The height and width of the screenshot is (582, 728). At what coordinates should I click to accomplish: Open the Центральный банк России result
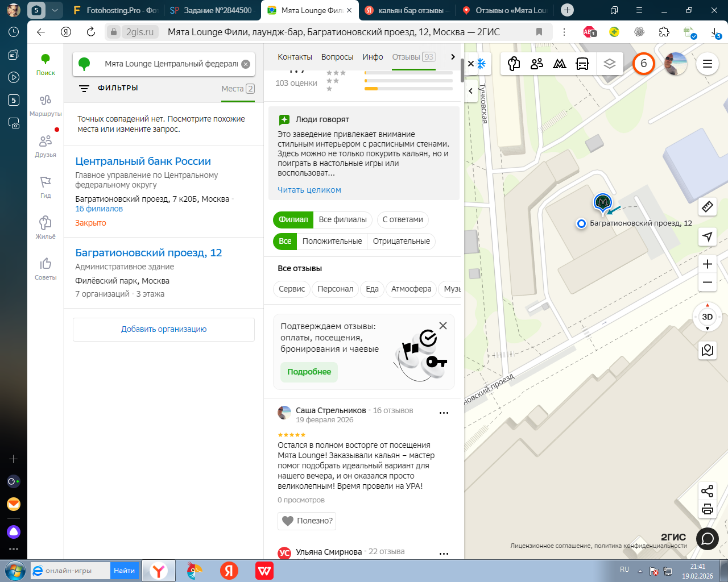click(143, 161)
